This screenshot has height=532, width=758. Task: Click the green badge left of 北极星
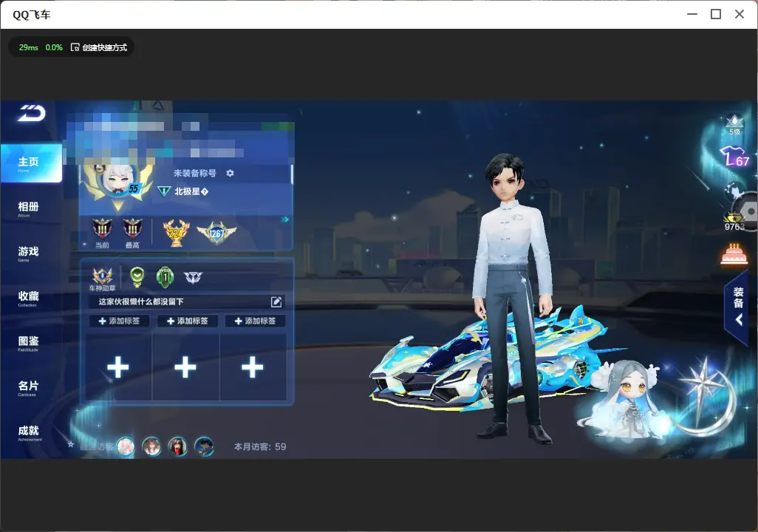164,191
